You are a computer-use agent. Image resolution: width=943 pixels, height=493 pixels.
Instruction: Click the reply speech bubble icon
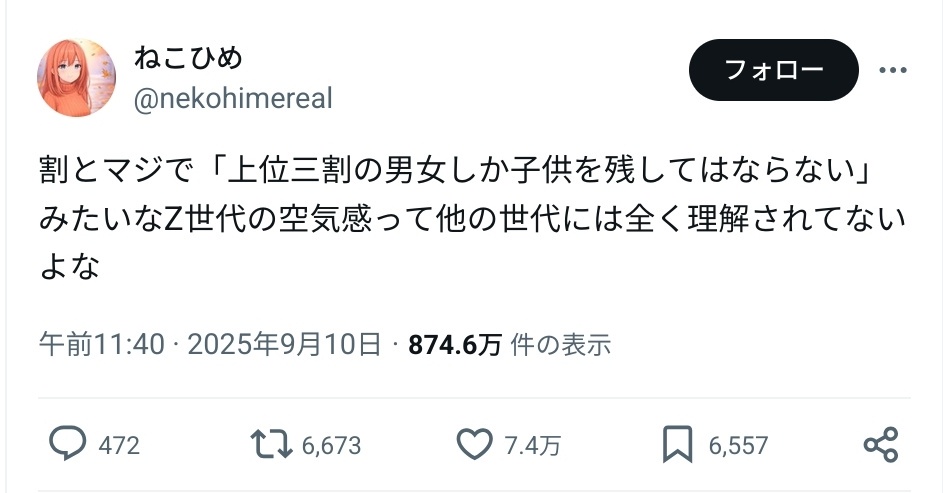67,444
